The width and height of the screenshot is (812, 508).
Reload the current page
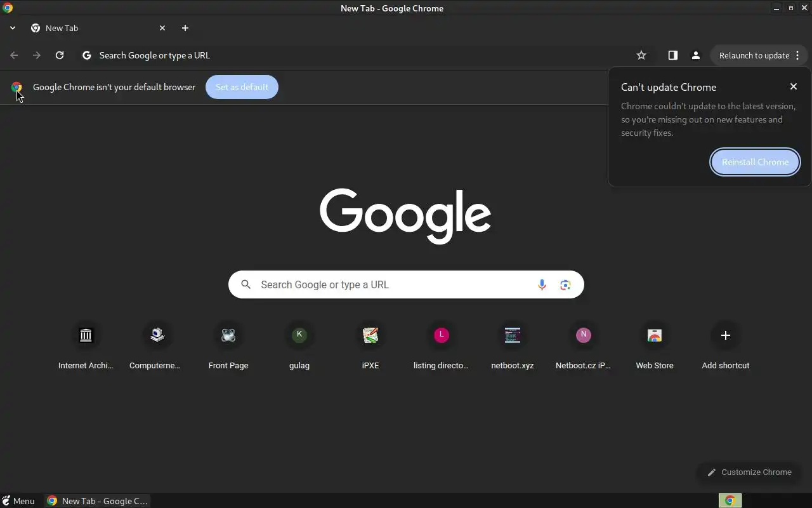coord(60,55)
